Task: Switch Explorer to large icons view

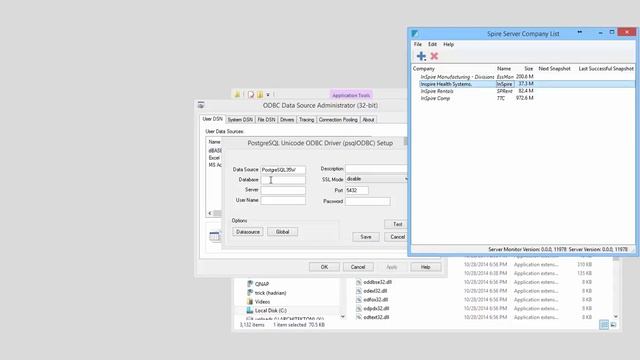Action: 613,324
